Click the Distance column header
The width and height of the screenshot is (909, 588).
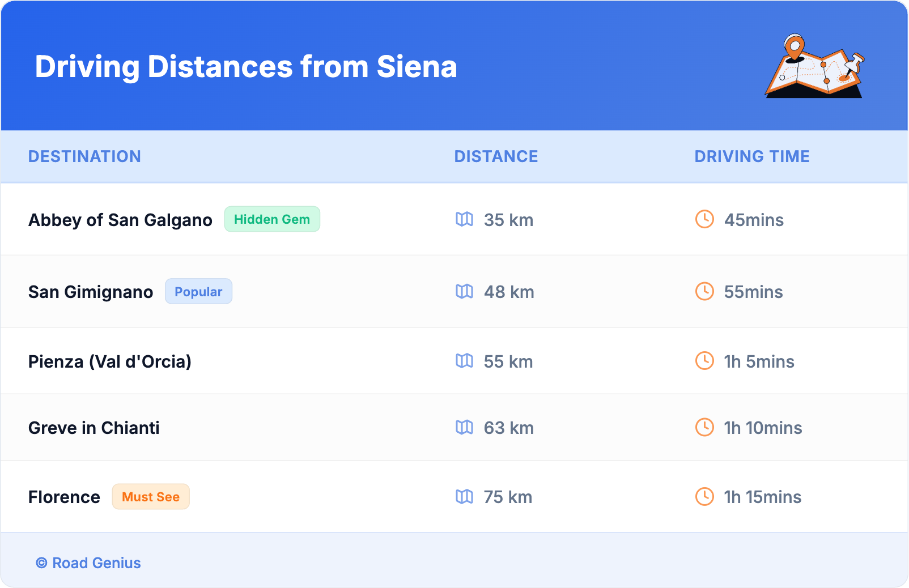(496, 156)
